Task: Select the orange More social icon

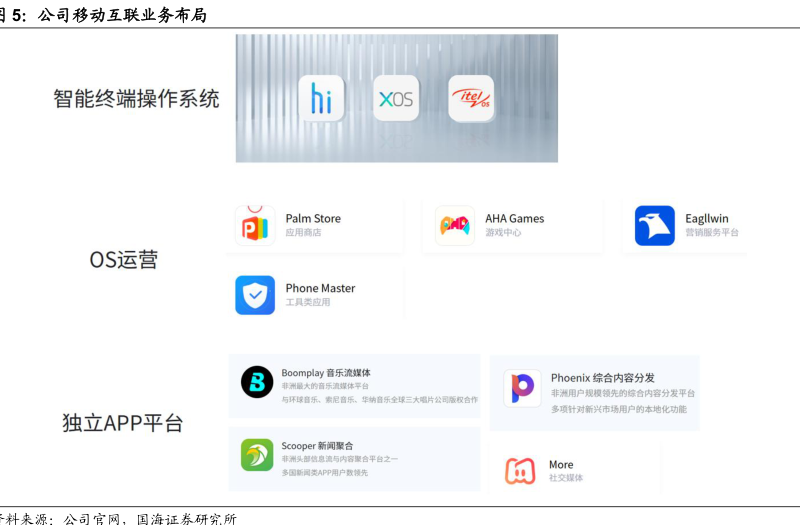Action: [520, 470]
